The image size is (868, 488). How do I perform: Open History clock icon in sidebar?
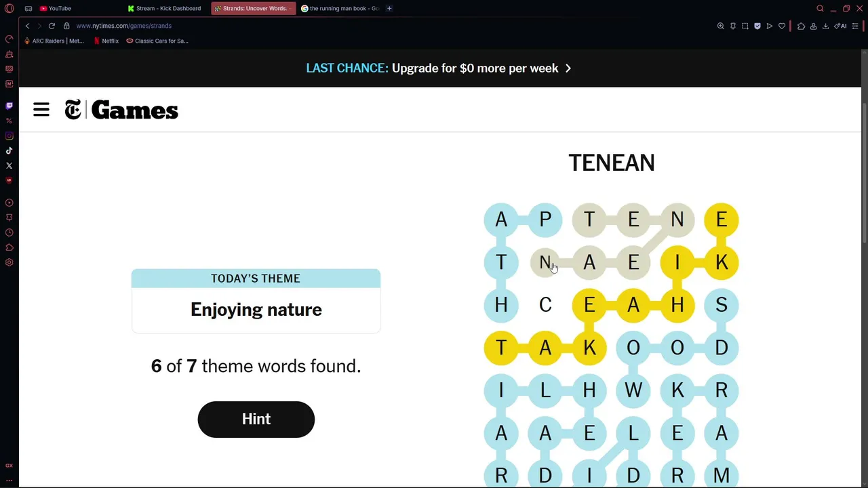9,232
